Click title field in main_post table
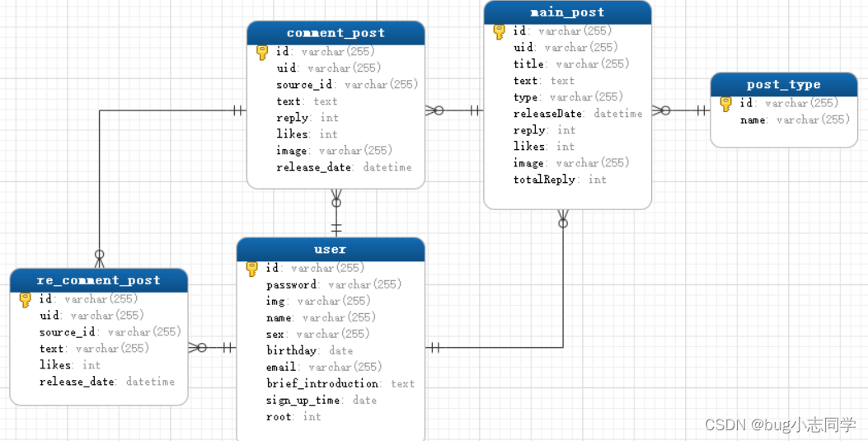The height and width of the screenshot is (441, 868). tap(571, 64)
